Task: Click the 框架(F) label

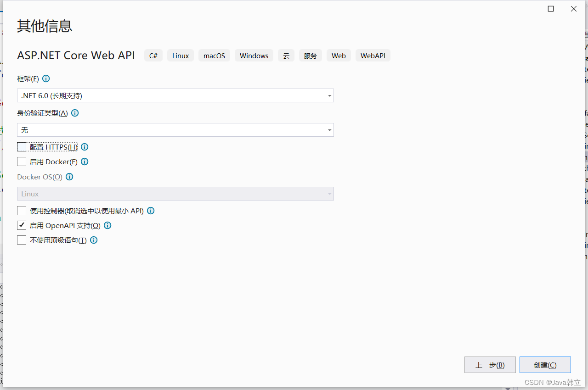Action: (28, 78)
